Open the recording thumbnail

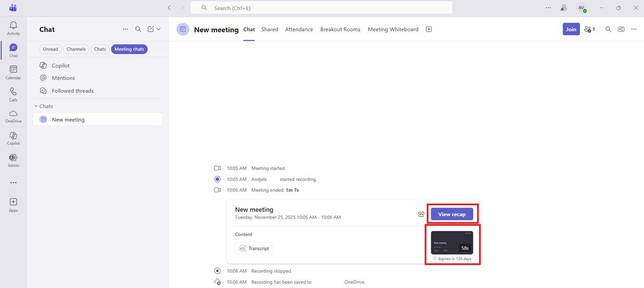tap(452, 243)
